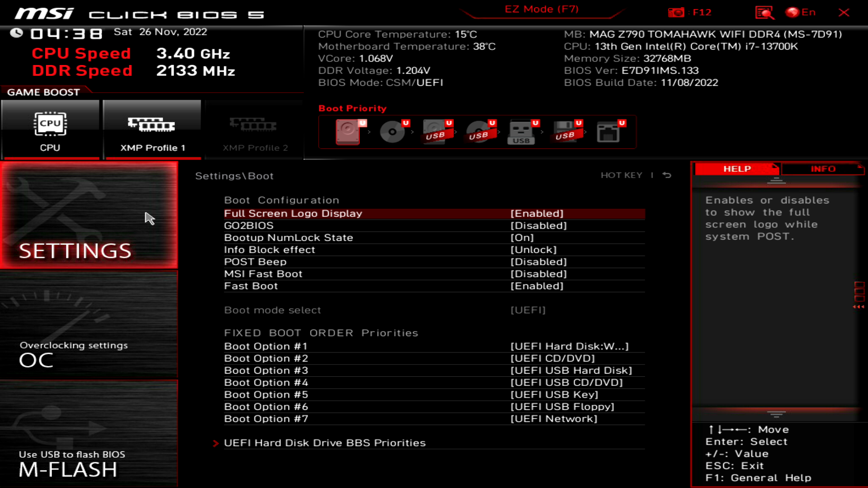Image resolution: width=868 pixels, height=488 pixels.
Task: Open the M-FLASH panel
Action: click(x=89, y=434)
